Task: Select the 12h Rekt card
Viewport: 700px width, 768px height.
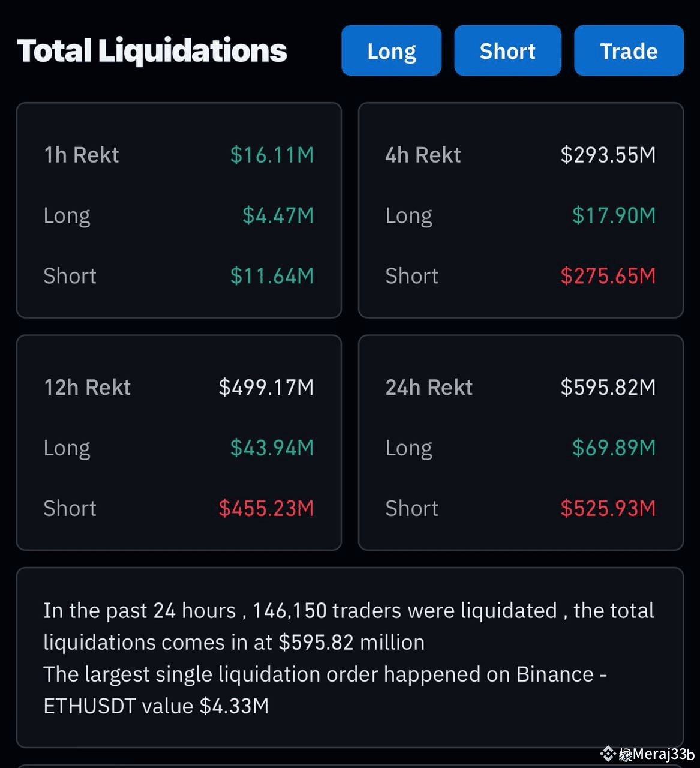Action: pos(179,442)
